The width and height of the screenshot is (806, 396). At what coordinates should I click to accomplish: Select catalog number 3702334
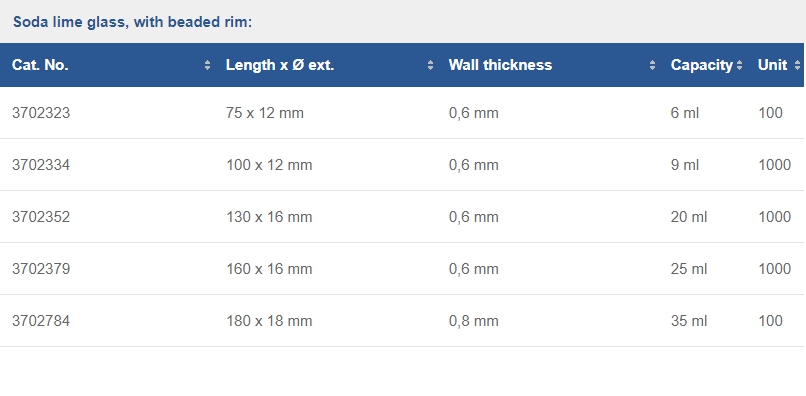tap(41, 165)
